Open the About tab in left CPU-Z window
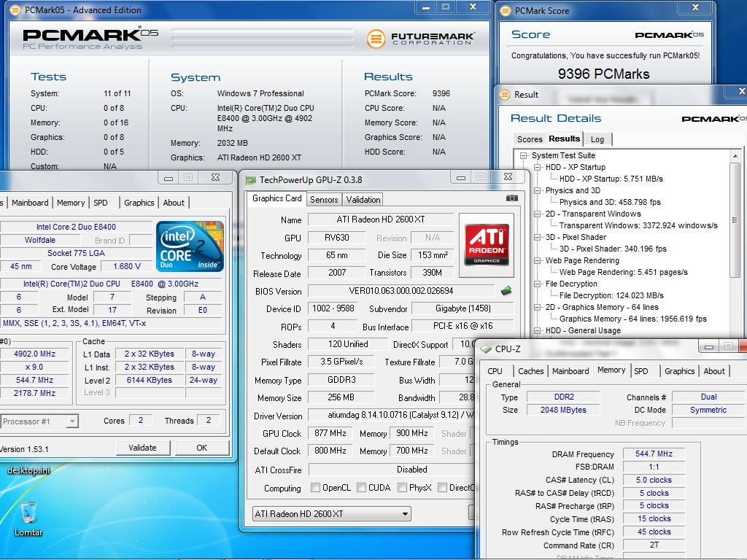This screenshot has width=747, height=560. (174, 203)
